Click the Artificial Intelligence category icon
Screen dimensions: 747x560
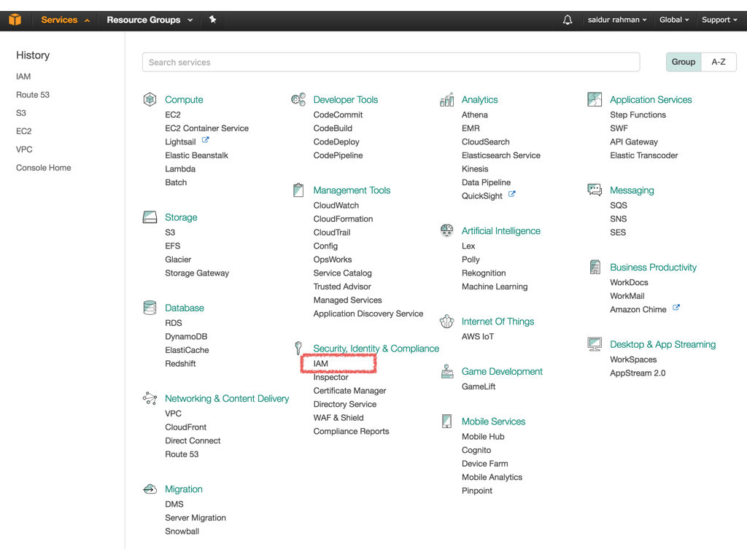point(446,230)
